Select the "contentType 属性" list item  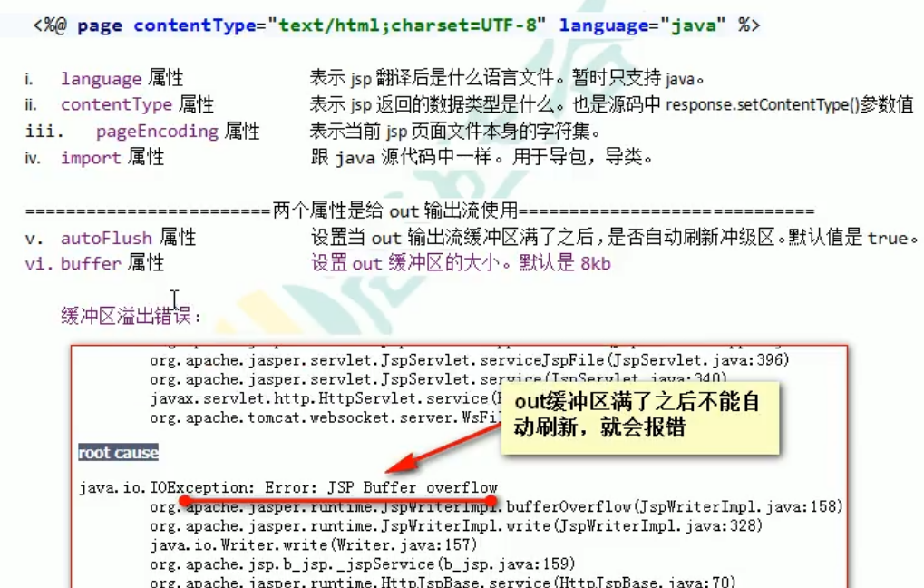tap(137, 104)
